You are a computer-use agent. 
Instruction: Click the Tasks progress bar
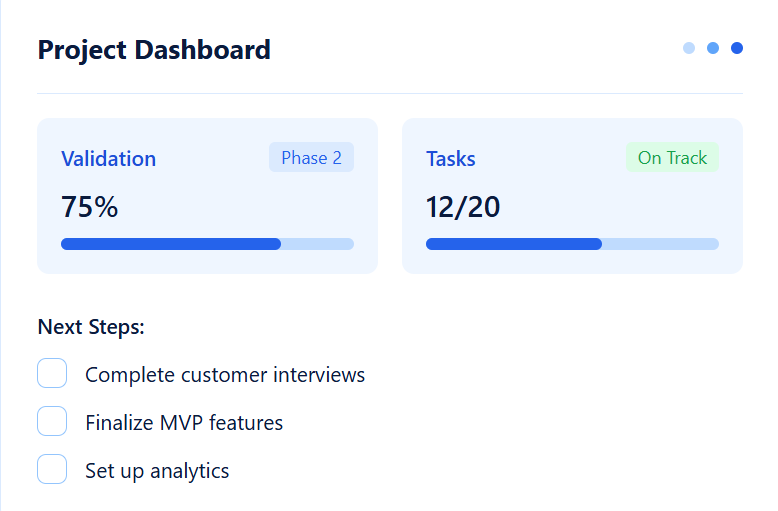pos(572,244)
